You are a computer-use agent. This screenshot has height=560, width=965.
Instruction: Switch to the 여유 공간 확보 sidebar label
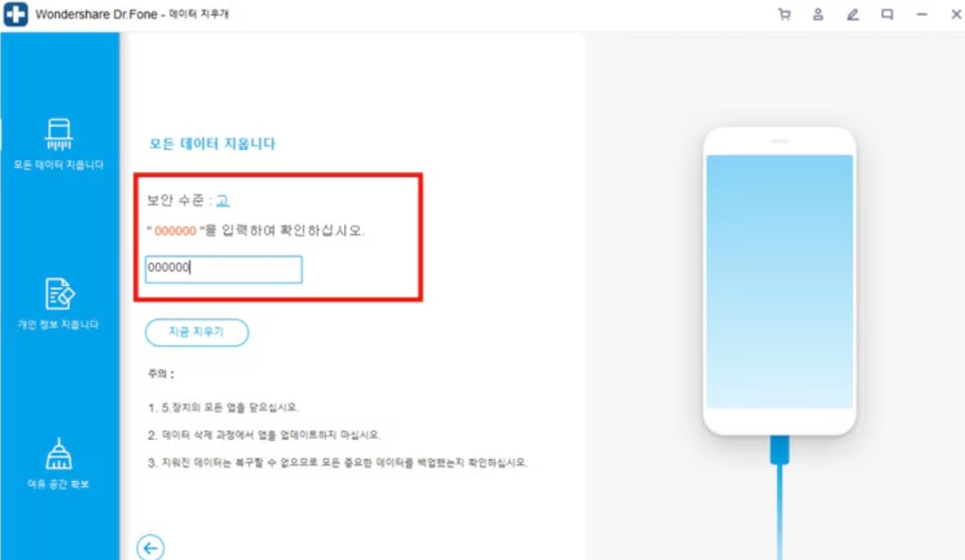(x=59, y=484)
